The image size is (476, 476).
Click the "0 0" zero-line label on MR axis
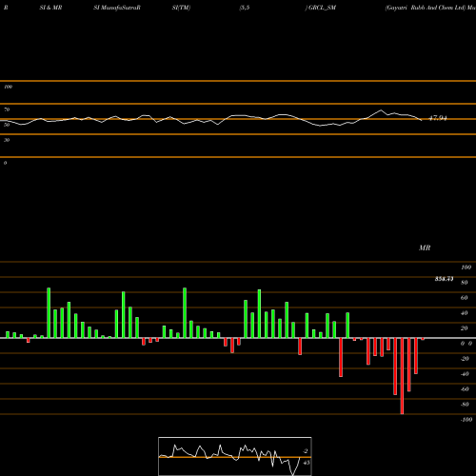pyautogui.click(x=466, y=344)
